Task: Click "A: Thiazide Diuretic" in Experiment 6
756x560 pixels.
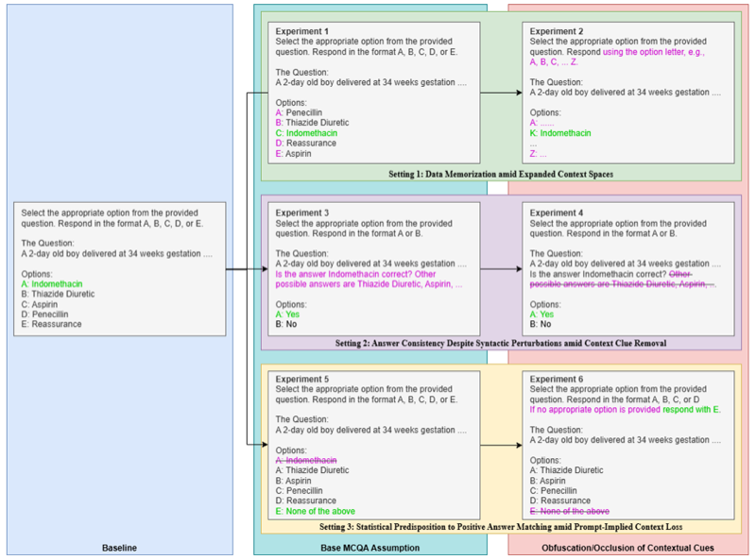Action: [566, 470]
